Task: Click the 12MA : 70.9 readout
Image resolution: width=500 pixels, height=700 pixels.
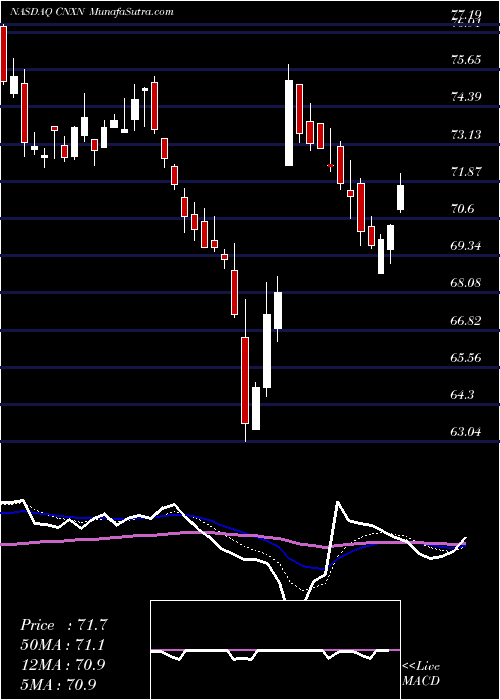Action: pos(63,665)
